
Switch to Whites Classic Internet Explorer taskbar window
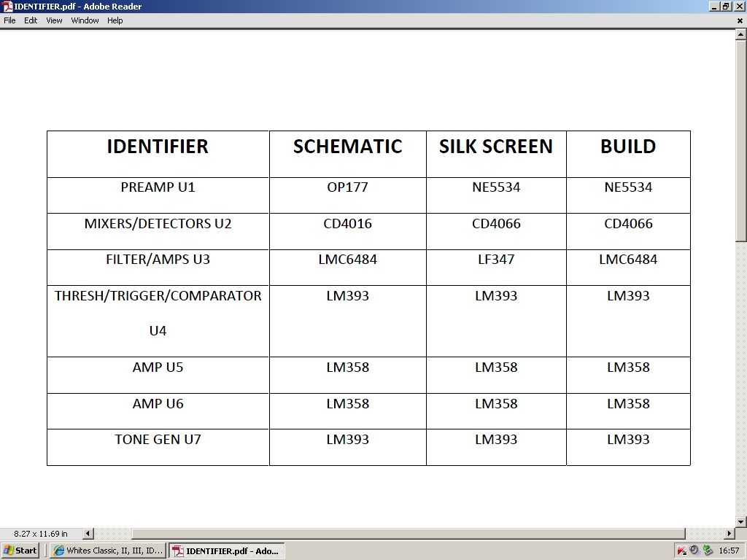[x=108, y=551]
